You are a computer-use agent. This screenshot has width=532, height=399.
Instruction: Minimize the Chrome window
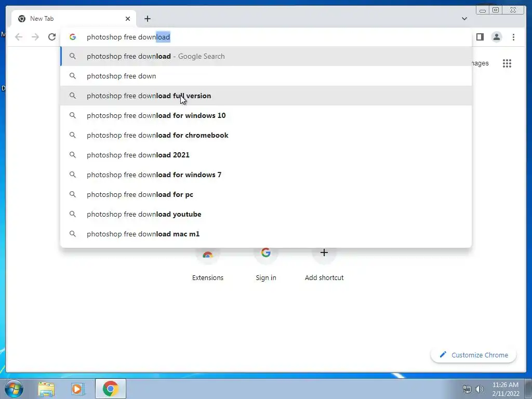point(483,10)
